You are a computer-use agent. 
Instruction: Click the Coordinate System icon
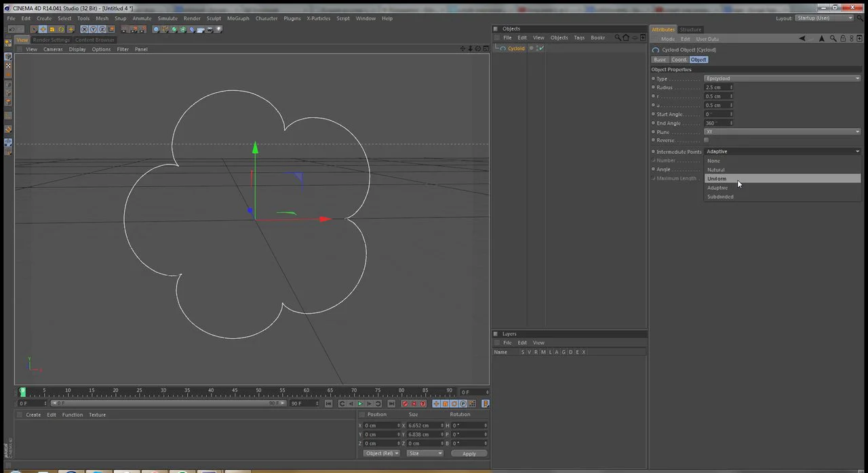click(112, 29)
